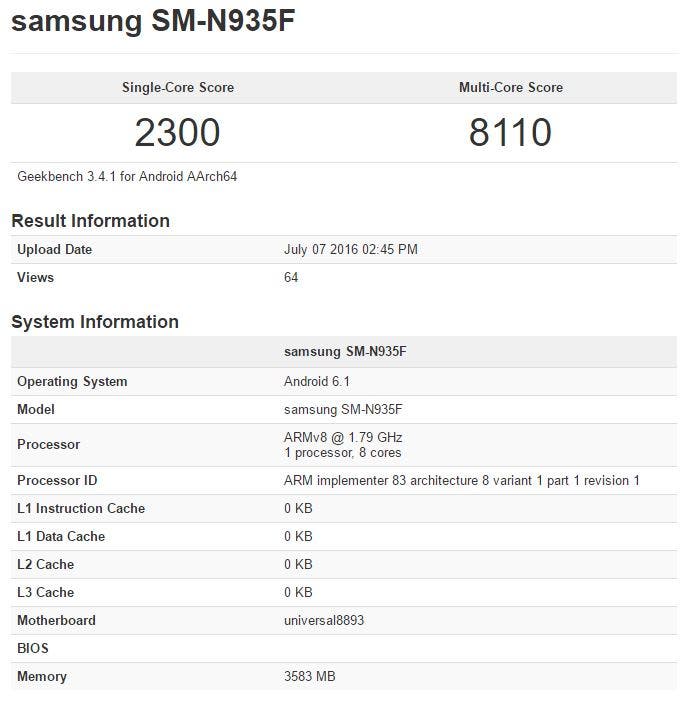
Task: Click the Result Information heading
Action: click(90, 221)
